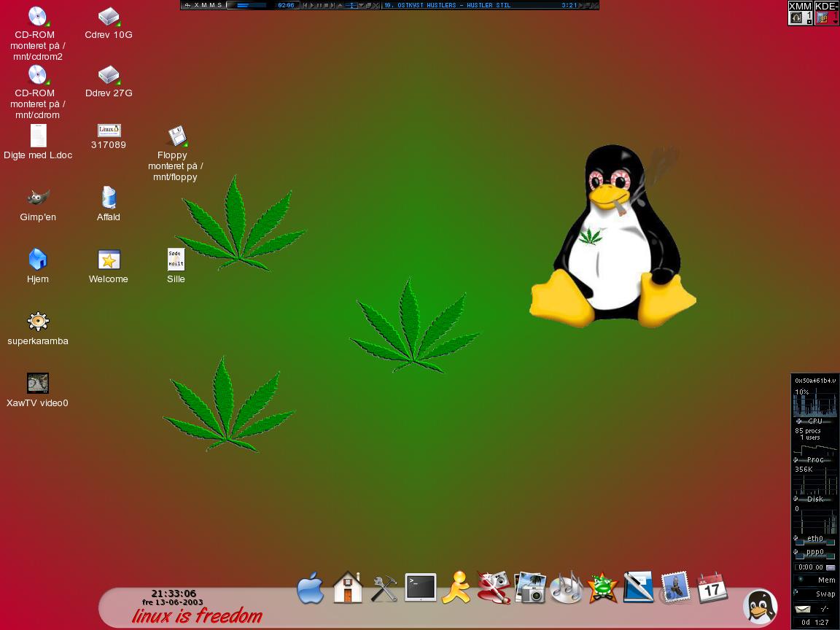
Task: Click the green frog star dock icon
Action: [603, 588]
